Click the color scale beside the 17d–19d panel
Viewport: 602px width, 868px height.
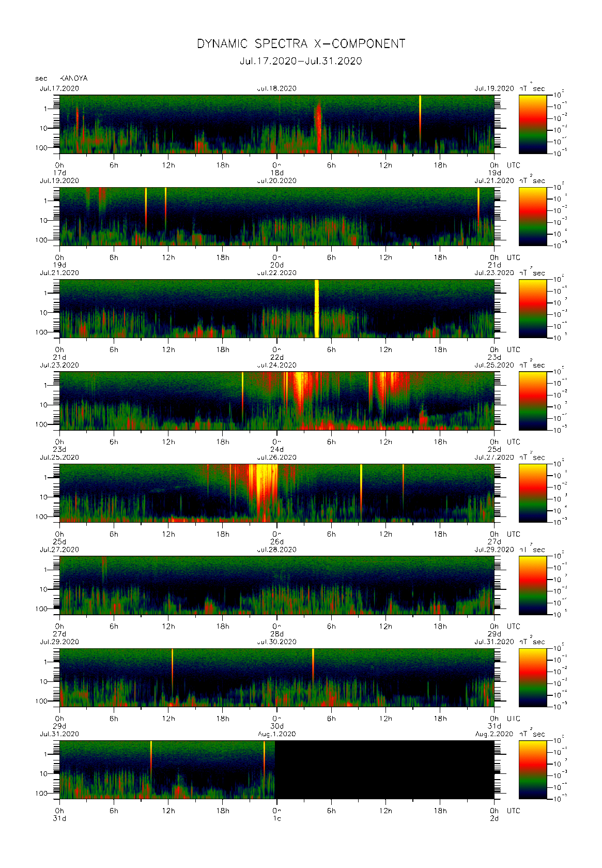click(x=533, y=124)
